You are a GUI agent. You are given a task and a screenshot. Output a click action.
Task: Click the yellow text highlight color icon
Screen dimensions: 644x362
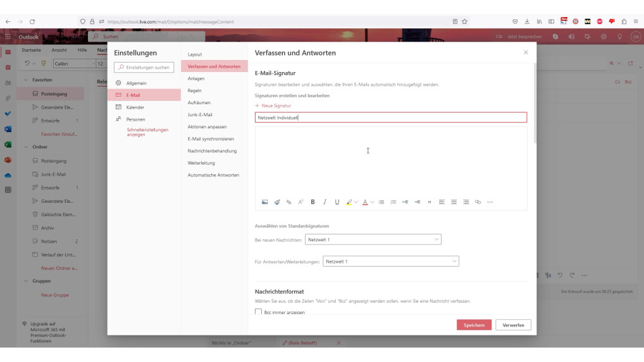point(349,202)
